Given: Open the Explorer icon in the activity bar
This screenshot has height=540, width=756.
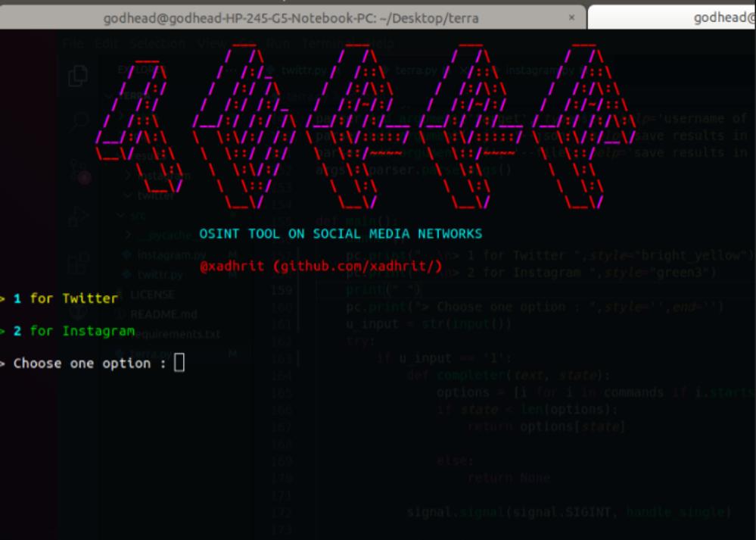Looking at the screenshot, I should (77, 76).
